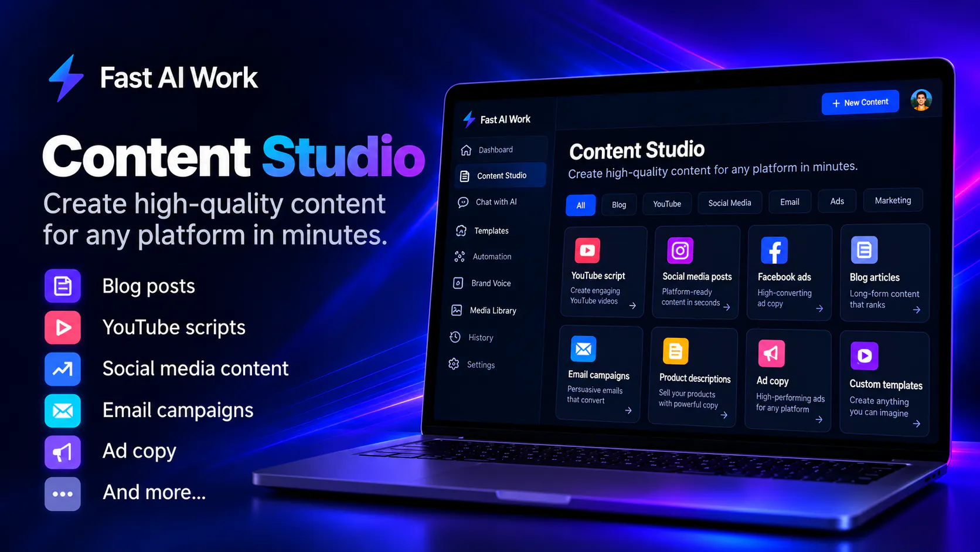Image resolution: width=980 pixels, height=552 pixels.
Task: Click the Automation icon in sidebar
Action: 460,257
